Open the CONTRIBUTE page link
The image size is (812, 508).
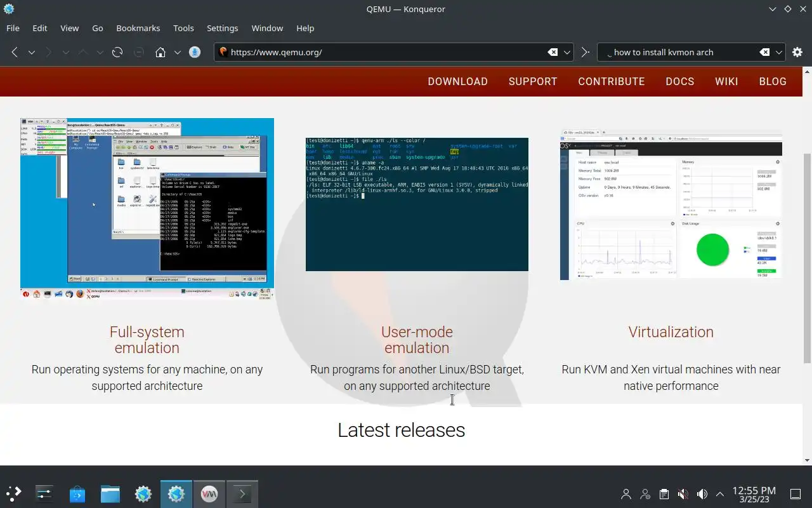point(612,81)
